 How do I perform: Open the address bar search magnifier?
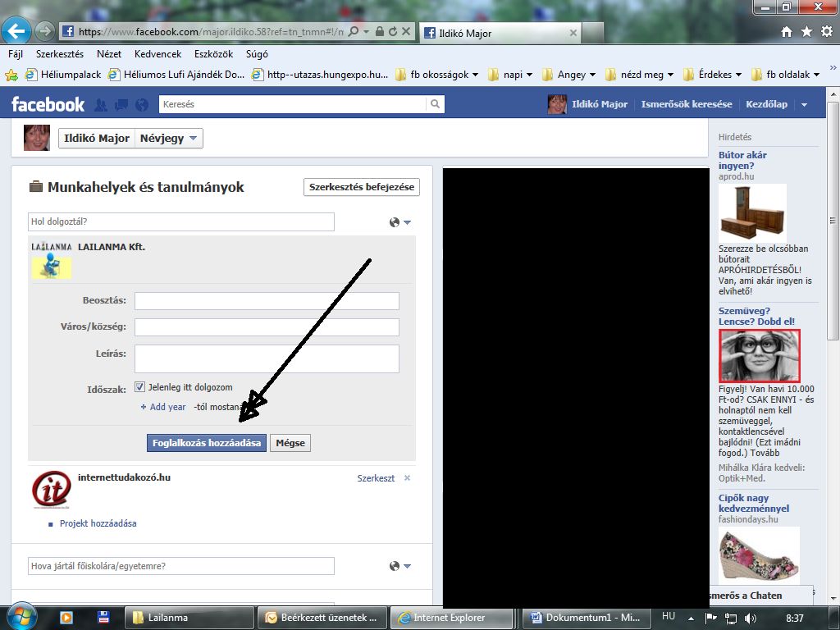[x=353, y=32]
